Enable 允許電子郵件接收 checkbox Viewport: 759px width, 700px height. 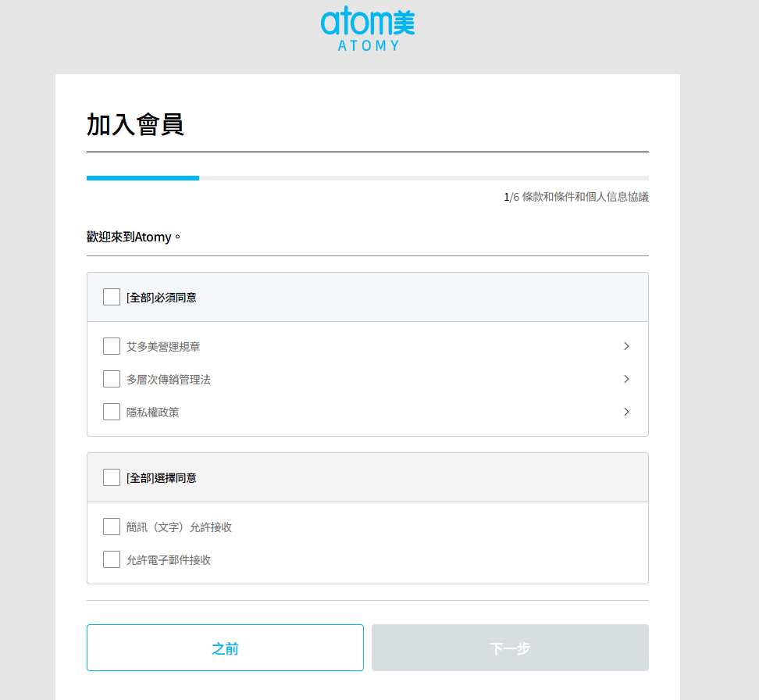click(112, 559)
